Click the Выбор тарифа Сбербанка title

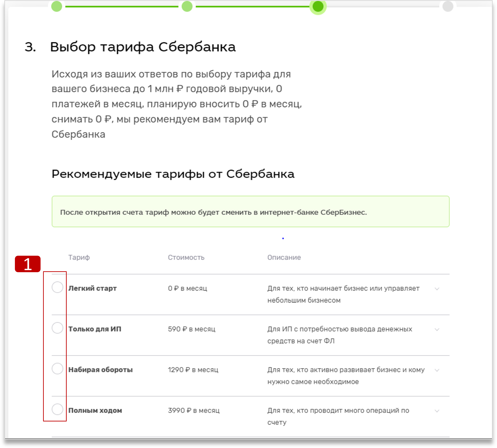(x=143, y=47)
